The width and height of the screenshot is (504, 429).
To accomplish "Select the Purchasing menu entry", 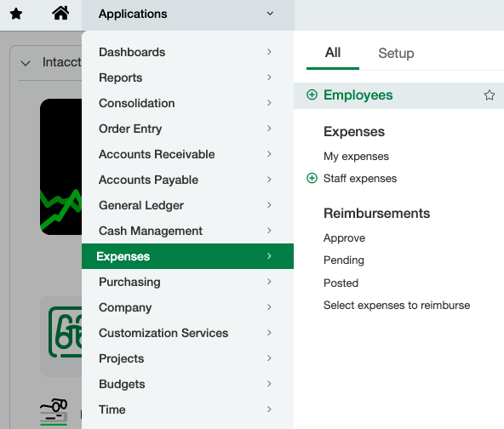I will (x=187, y=282).
